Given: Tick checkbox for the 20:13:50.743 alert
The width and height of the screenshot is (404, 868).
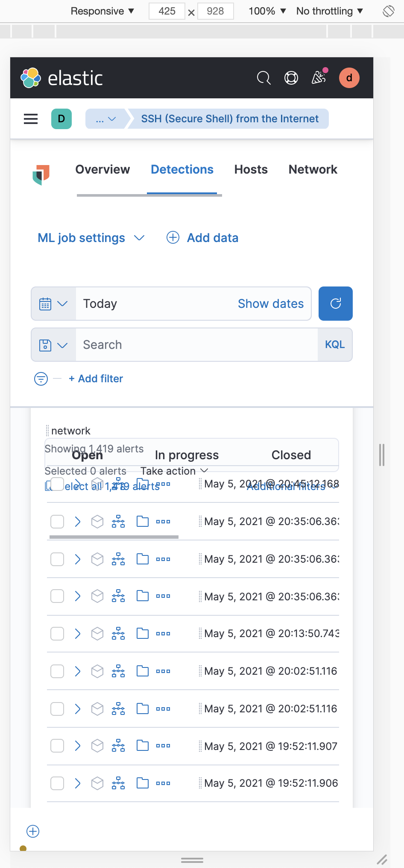Looking at the screenshot, I should (x=57, y=634).
